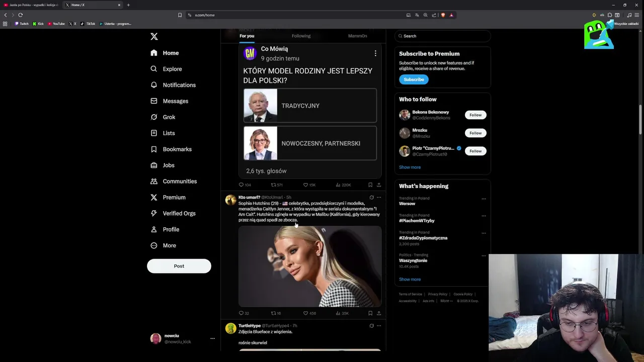Click the Jobs briefcase icon

(154, 165)
